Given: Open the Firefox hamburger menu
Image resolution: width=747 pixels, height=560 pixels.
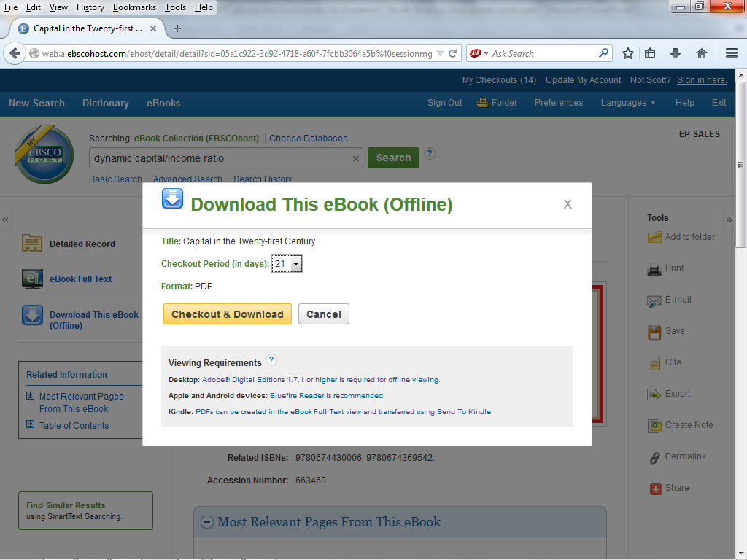Looking at the screenshot, I should [x=732, y=53].
